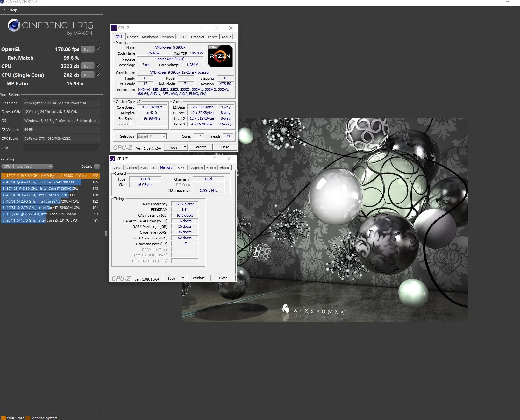520x420 pixels.
Task: Open the Socket #1 selection dropdown
Action: (x=152, y=137)
